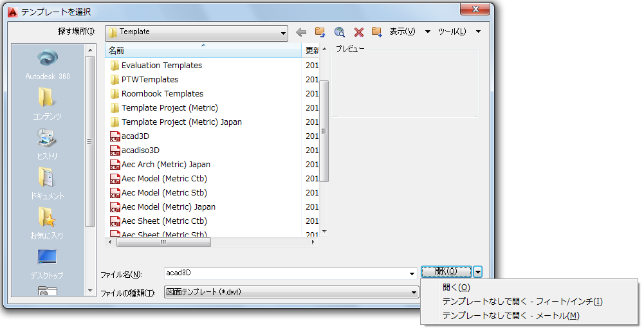Open the 表示(V) menu
644x328 pixels.
[x=402, y=32]
